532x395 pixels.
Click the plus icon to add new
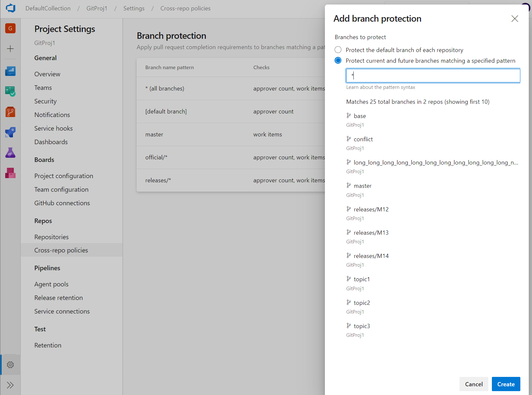10,49
